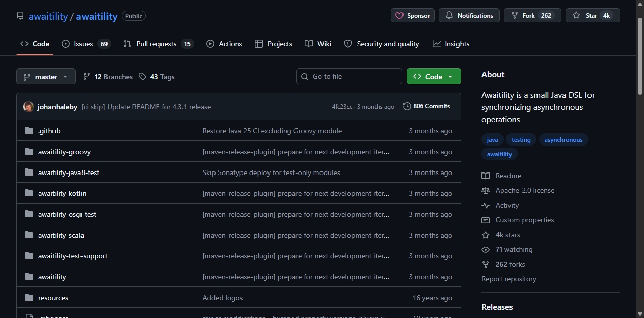Expand the green Code dropdown button

pyautogui.click(x=434, y=76)
